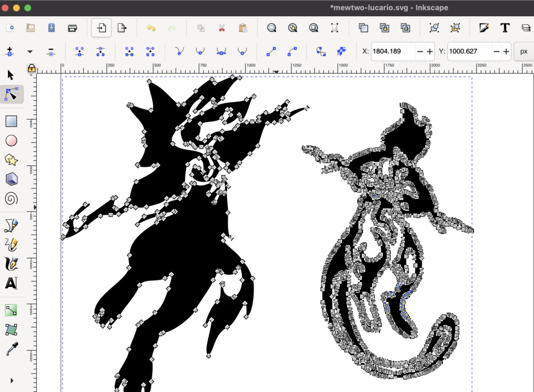Click the Y coordinate input field
This screenshot has width=534, height=392.
469,51
